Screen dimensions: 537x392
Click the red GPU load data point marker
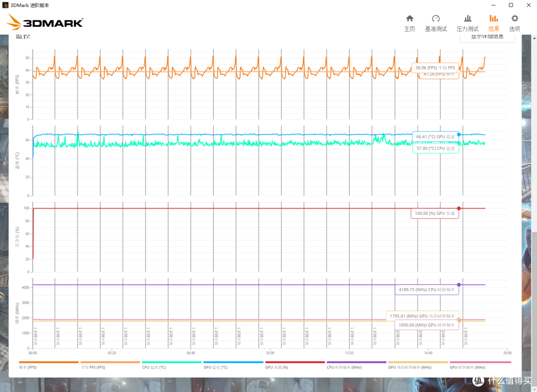coord(458,208)
